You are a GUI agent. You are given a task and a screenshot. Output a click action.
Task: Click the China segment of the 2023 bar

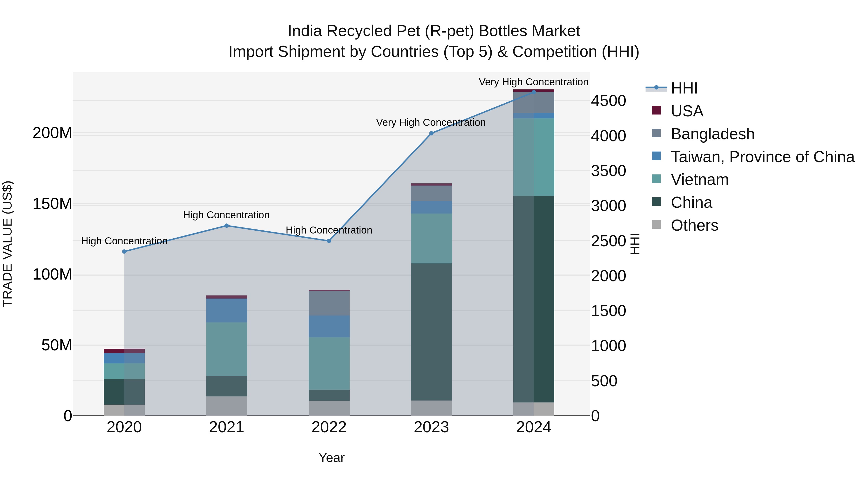point(431,332)
